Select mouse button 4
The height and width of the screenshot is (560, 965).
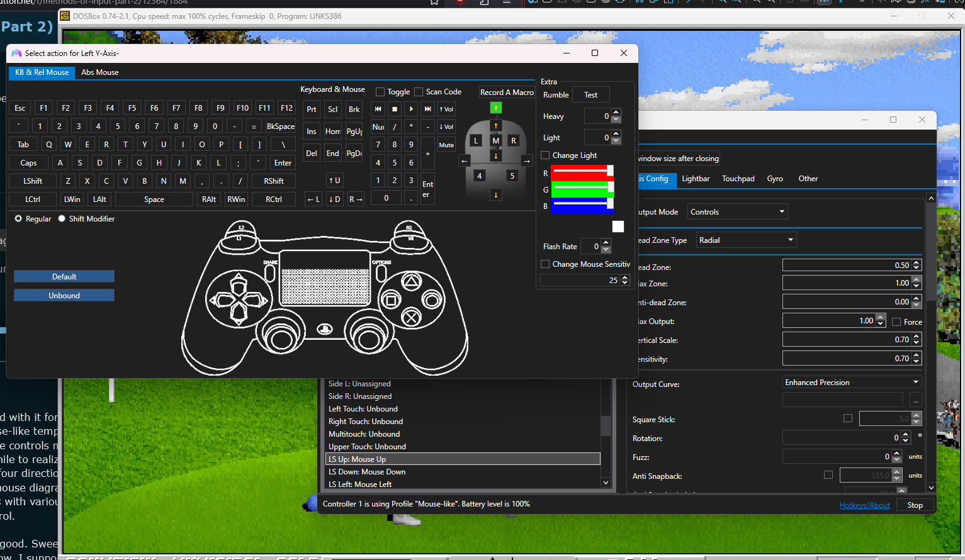(480, 176)
